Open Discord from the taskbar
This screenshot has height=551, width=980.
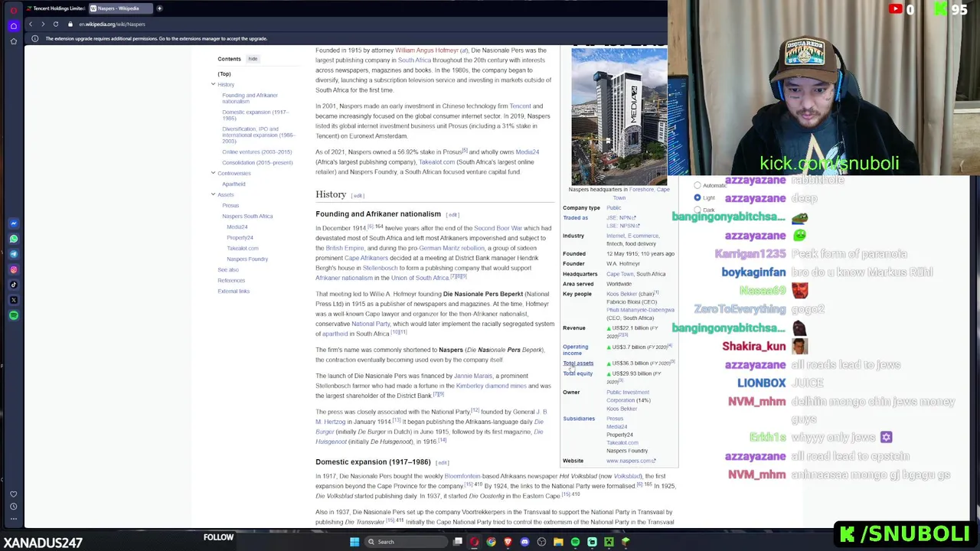click(x=524, y=542)
